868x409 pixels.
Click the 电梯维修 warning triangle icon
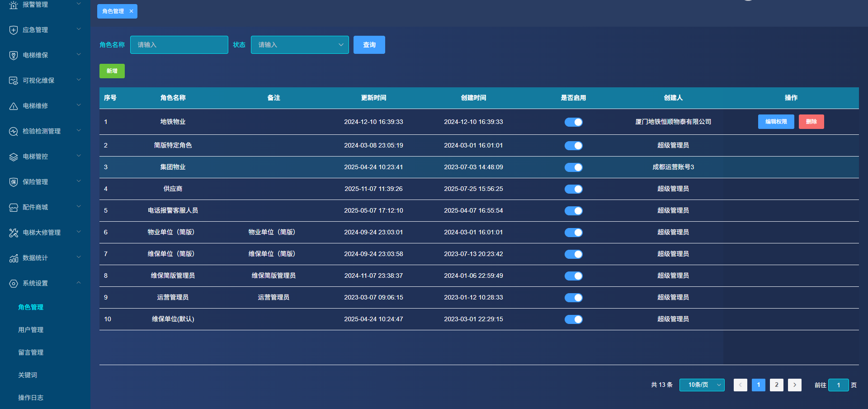point(14,106)
